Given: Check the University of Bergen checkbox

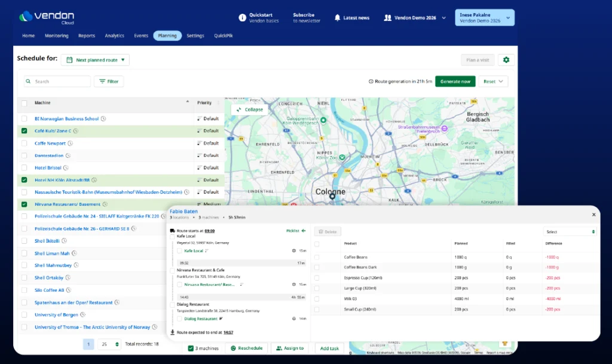Looking at the screenshot, I should point(24,315).
